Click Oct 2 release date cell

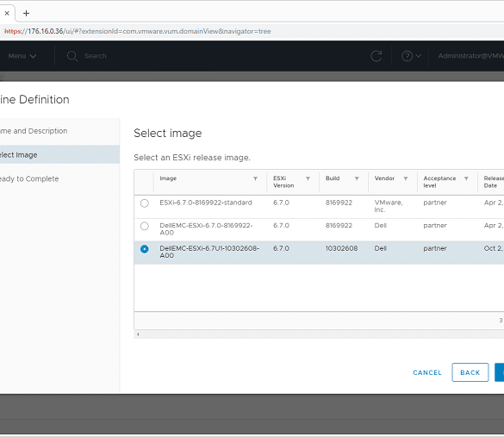(x=494, y=248)
